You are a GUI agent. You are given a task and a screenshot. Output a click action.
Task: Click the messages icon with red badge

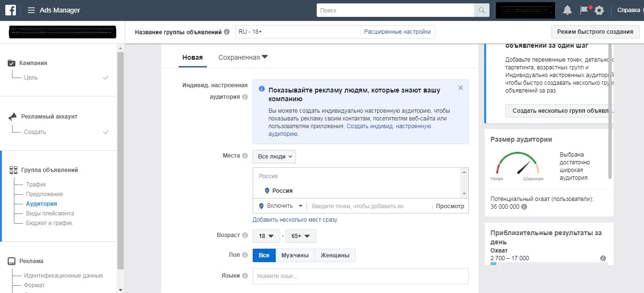[584, 10]
